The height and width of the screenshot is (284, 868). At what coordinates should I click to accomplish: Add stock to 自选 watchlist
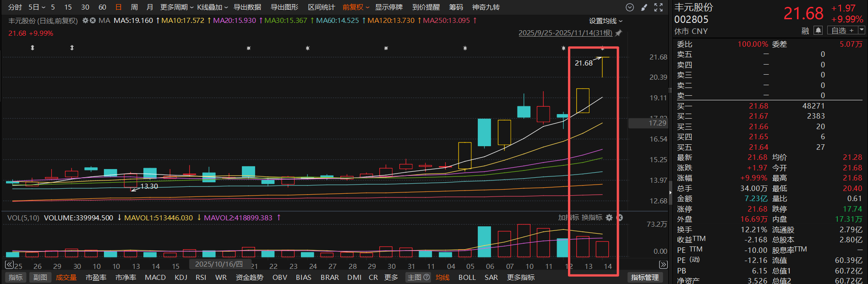point(842,30)
